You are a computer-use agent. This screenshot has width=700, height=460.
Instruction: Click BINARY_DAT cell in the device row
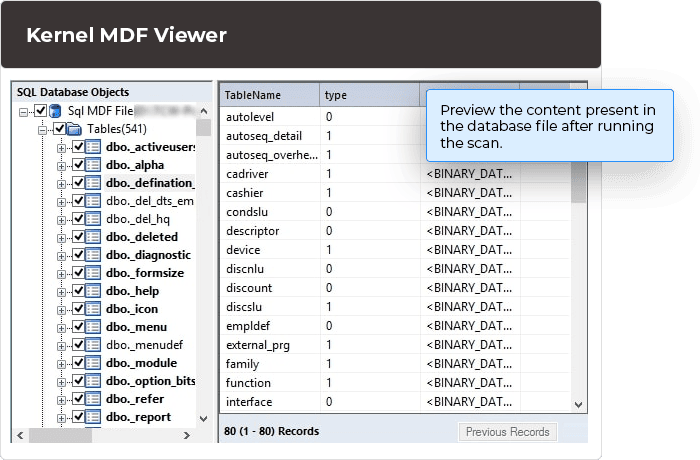pos(470,250)
